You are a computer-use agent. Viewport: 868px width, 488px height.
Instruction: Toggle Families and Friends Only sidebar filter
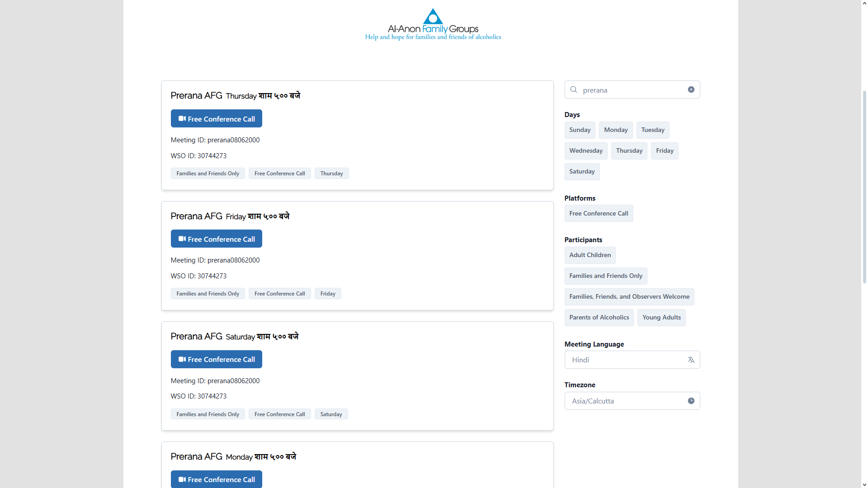point(606,276)
